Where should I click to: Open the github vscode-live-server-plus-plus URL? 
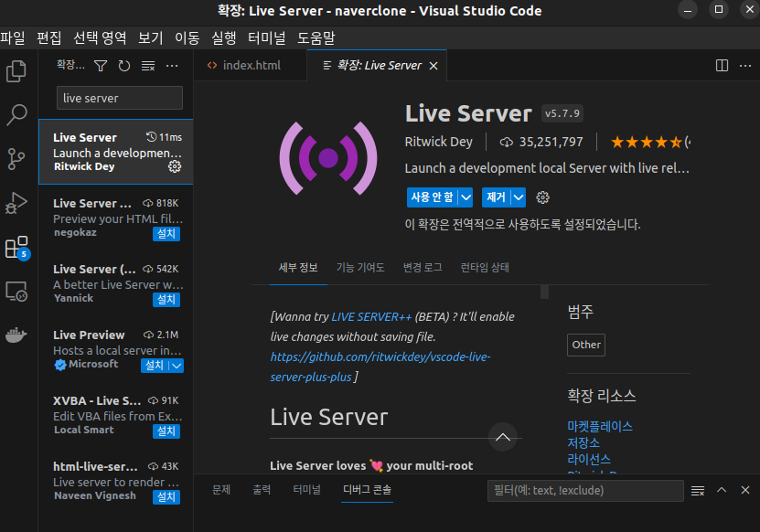pos(380,367)
